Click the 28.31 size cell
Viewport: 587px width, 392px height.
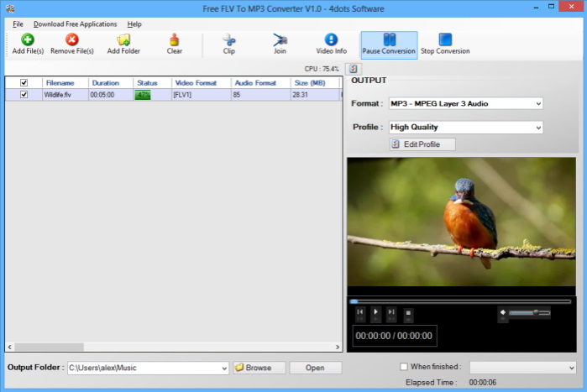tap(315, 95)
